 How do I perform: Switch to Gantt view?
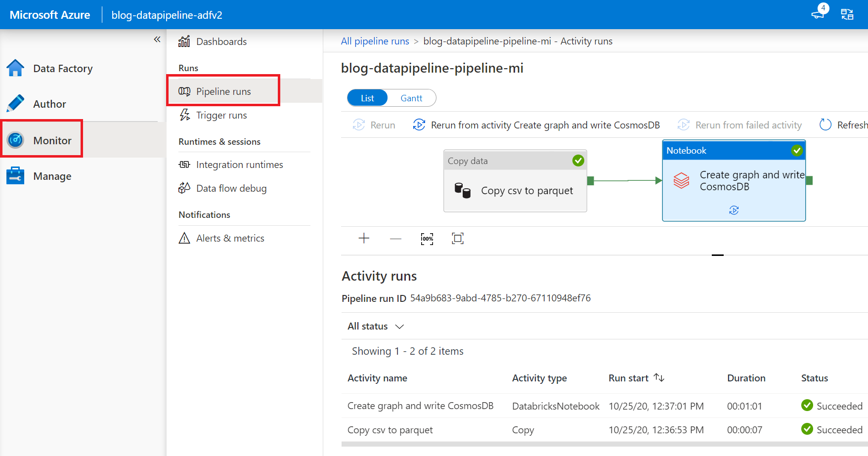[x=411, y=98]
